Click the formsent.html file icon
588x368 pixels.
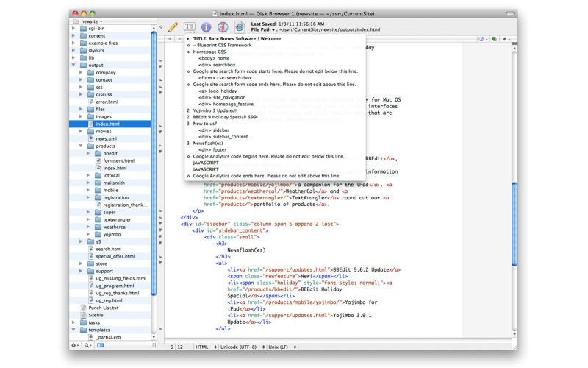(x=98, y=160)
